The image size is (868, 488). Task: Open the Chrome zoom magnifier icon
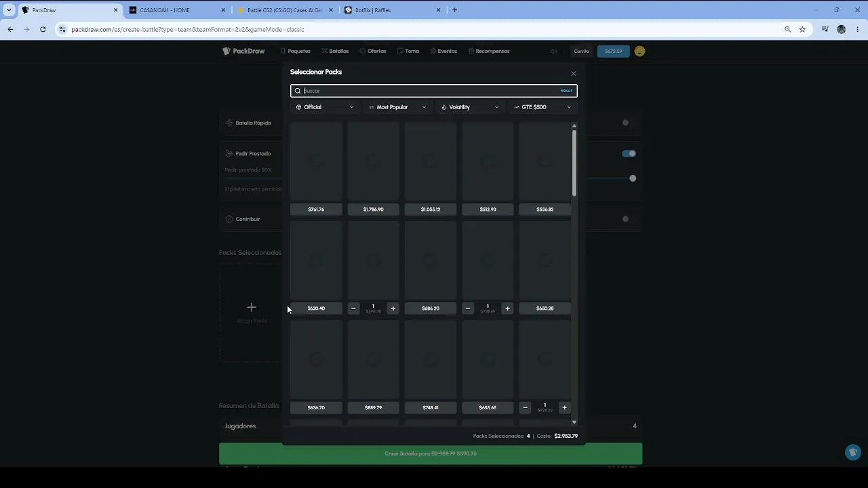(787, 29)
